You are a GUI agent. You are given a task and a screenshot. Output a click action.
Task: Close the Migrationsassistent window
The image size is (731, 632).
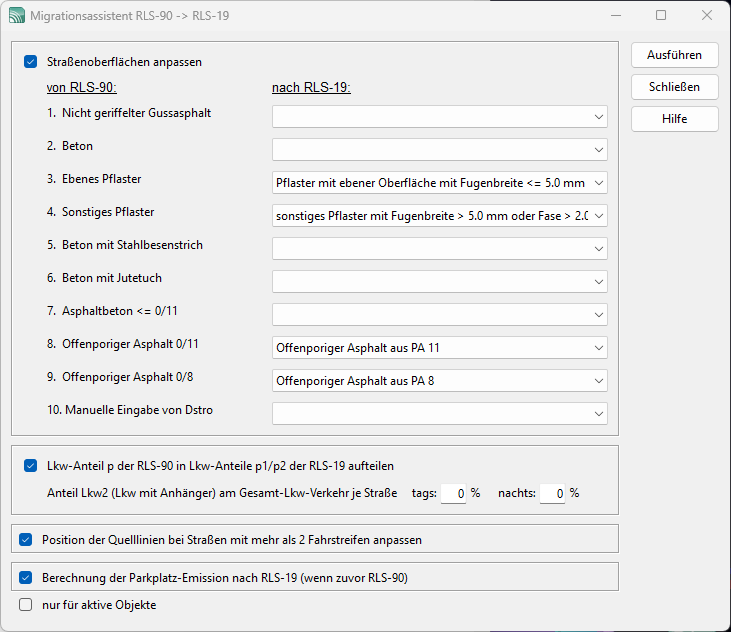pyautogui.click(x=707, y=15)
